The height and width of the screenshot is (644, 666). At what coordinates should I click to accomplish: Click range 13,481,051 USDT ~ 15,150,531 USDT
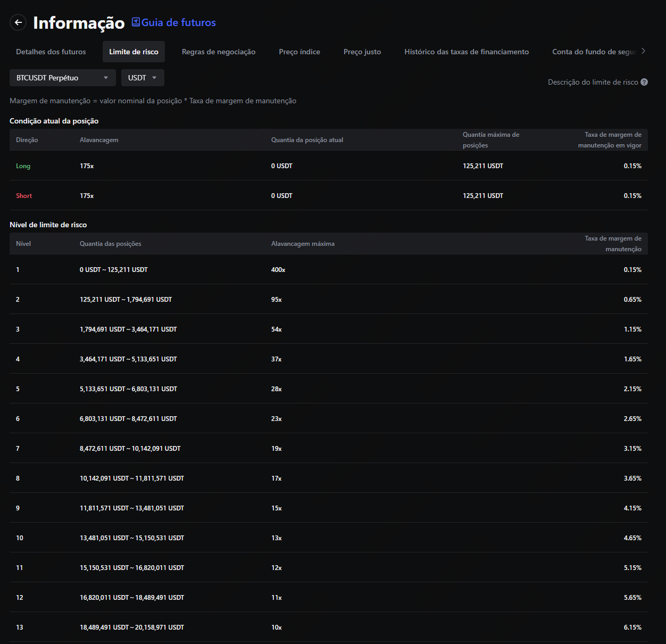point(132,538)
